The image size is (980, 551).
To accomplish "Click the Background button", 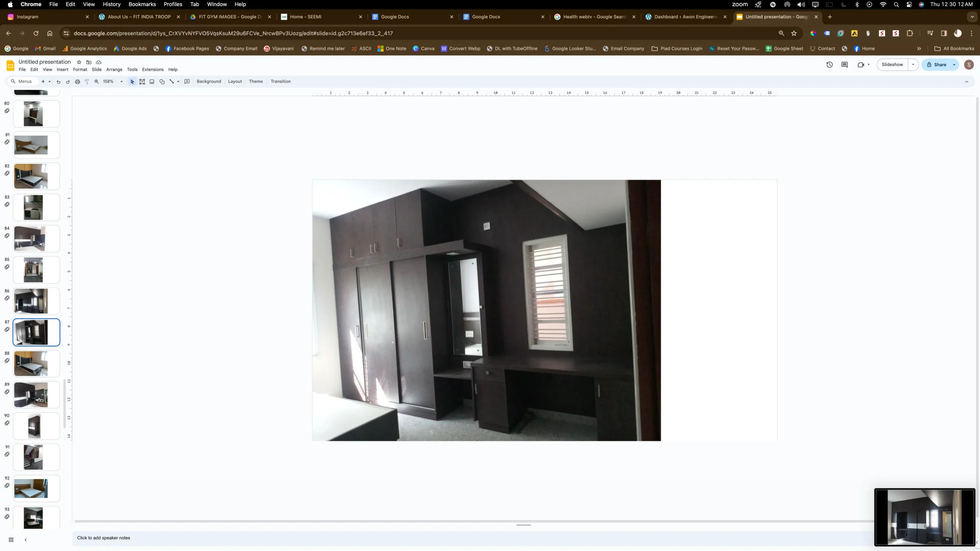I will (x=209, y=82).
